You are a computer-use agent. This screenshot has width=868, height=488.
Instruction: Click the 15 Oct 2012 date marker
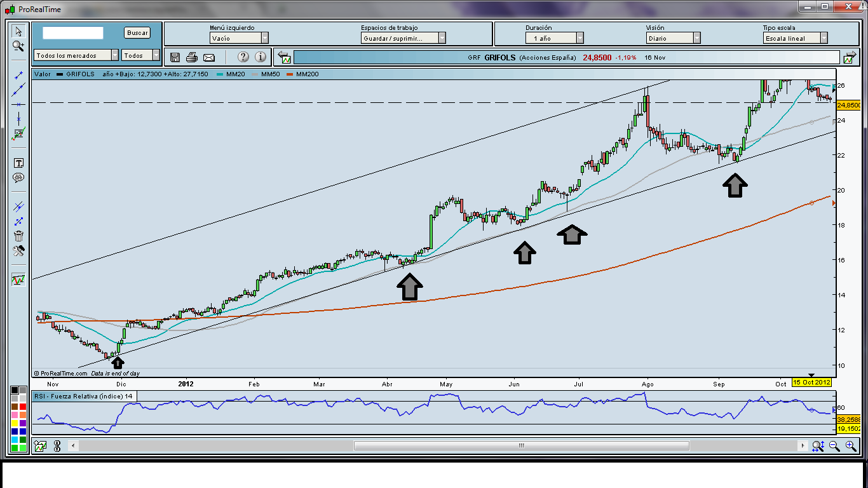[x=811, y=383]
